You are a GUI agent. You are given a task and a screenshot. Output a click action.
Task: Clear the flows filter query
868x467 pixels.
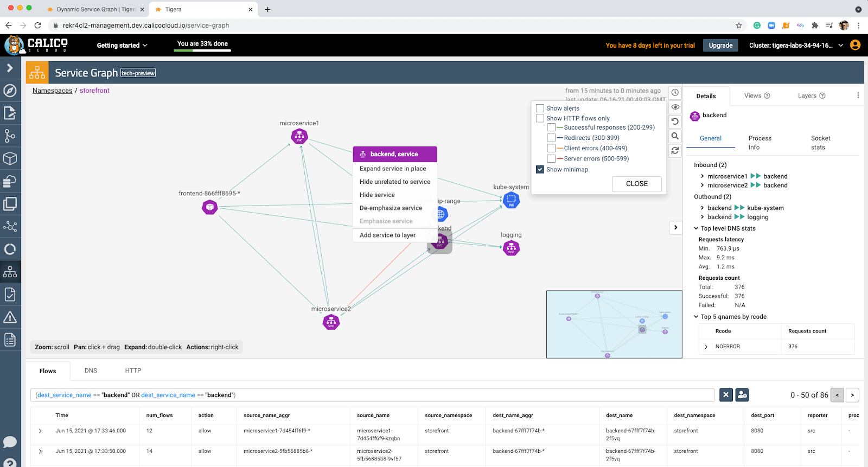tap(726, 395)
